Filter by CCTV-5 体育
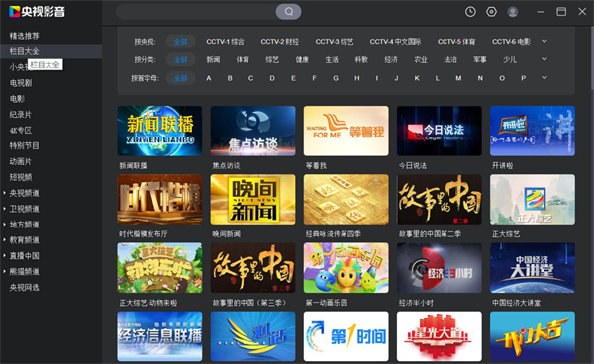594x364 pixels. 456,42
